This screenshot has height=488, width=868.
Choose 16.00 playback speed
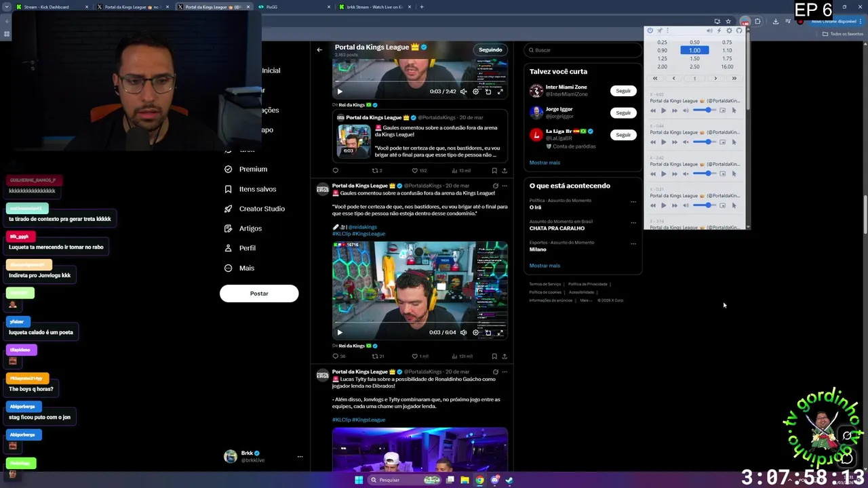(727, 66)
